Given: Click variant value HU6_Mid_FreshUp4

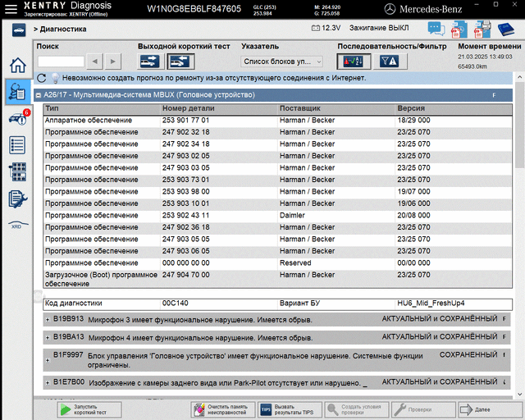Looking at the screenshot, I should coord(431,304).
